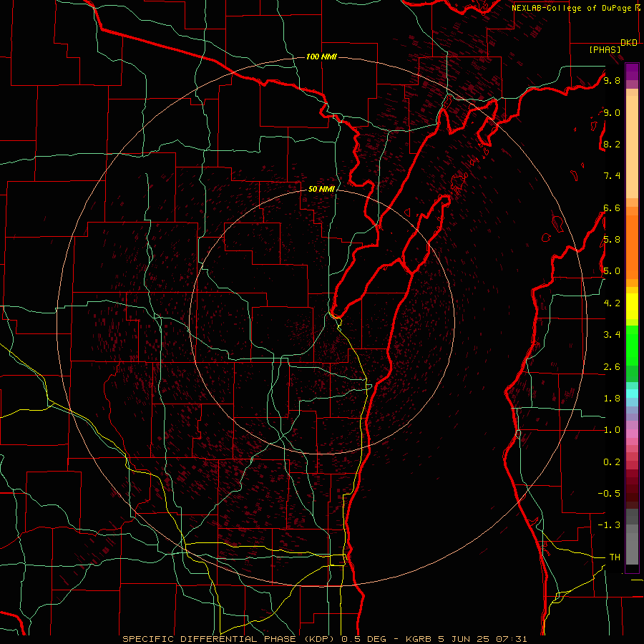Screen dimensions: 644x644
Task: Click the "07:31" timestamp in the caption
Action: pyautogui.click(x=512, y=639)
